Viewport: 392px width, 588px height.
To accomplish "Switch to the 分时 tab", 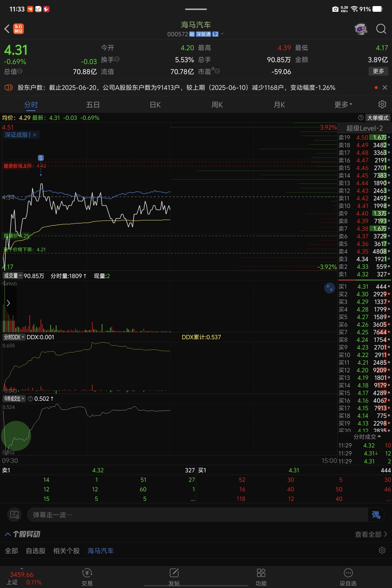I will pos(31,105).
